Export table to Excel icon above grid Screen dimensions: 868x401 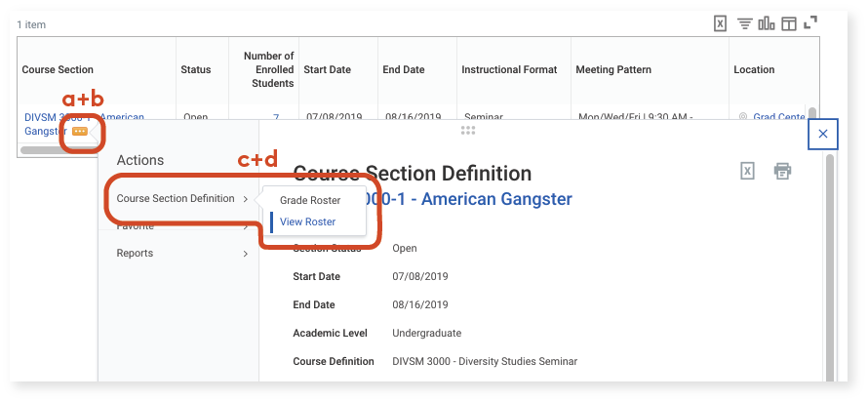click(x=719, y=23)
